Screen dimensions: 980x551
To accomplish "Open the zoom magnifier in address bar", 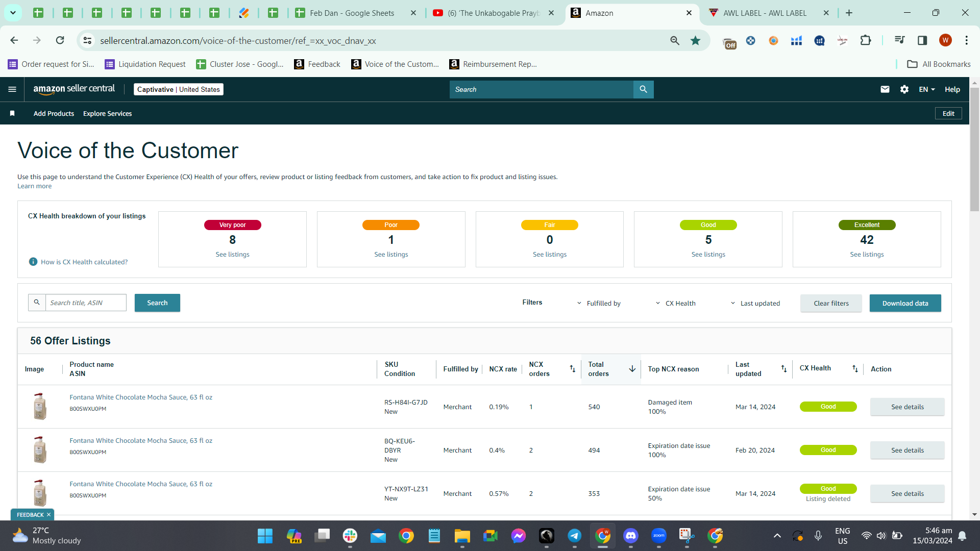I will pos(675,40).
